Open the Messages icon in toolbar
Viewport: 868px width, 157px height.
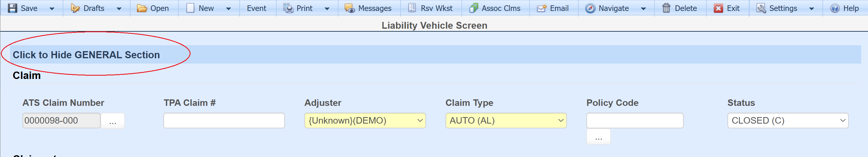349,8
